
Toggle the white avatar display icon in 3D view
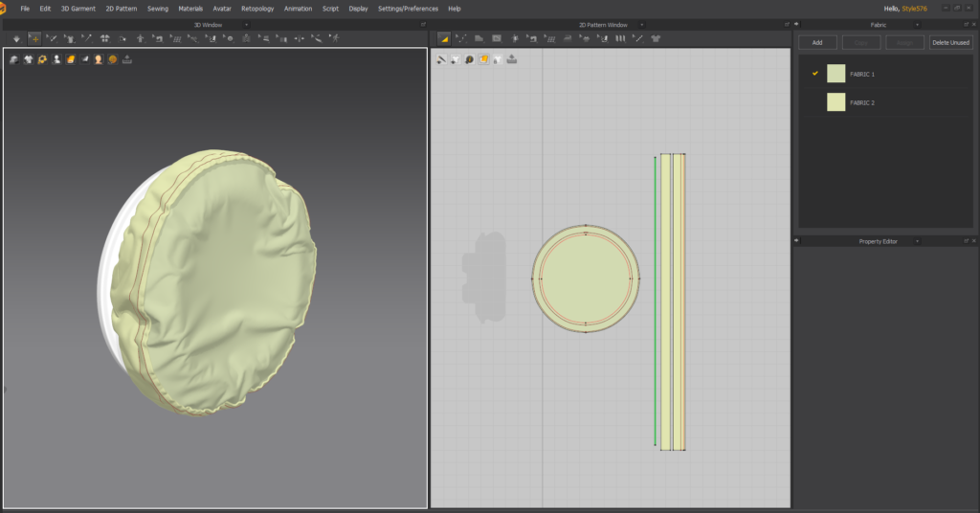pos(56,59)
